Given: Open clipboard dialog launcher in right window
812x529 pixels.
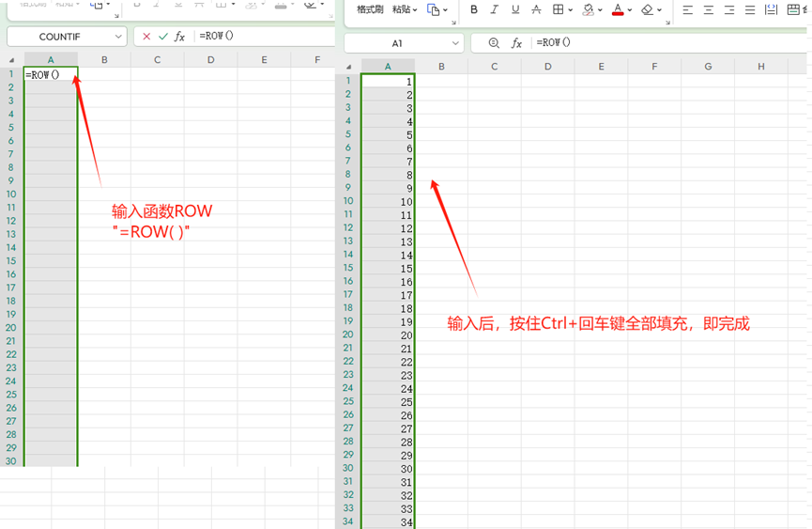Looking at the screenshot, I should [x=453, y=23].
